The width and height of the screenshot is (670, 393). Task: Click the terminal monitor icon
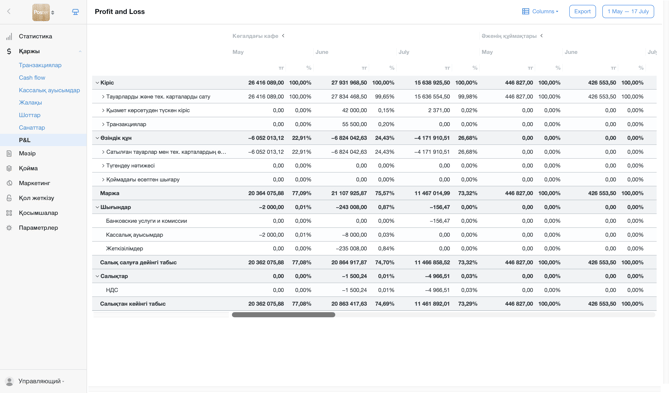click(75, 12)
